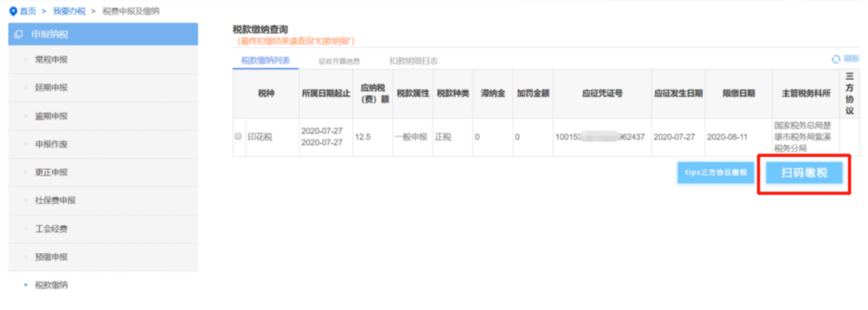Open 社保费申报 in the sidebar

(104, 201)
